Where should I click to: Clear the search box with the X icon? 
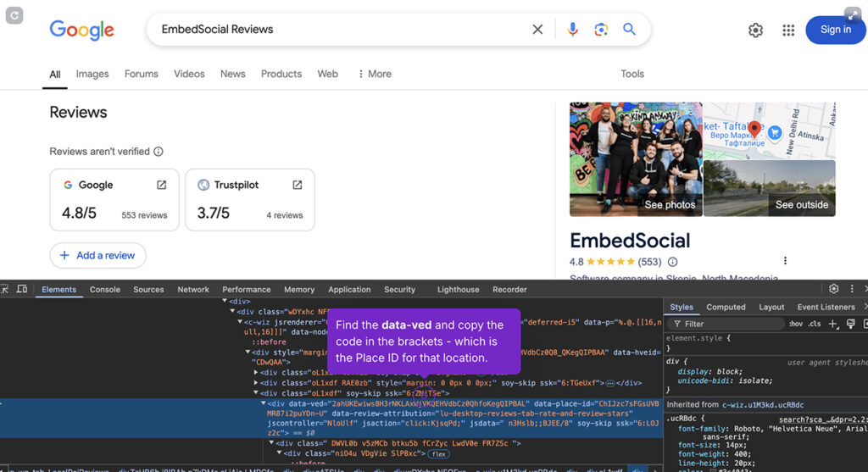click(537, 30)
